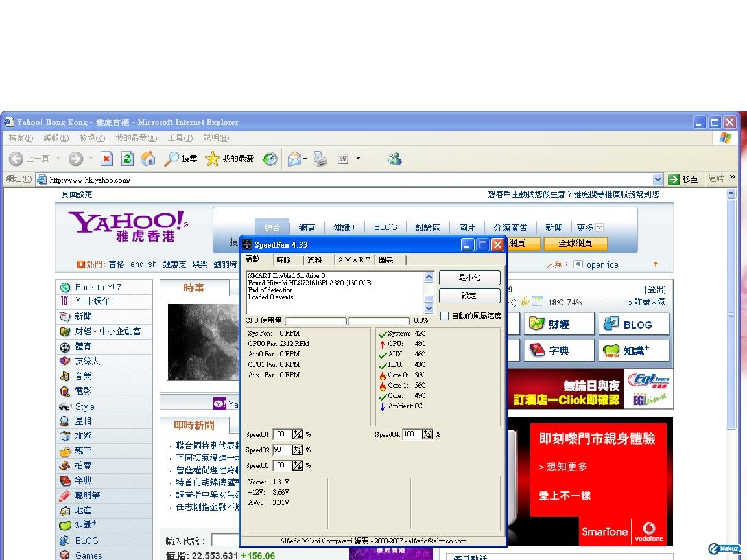Viewport: 747px width, 560px height.
Task: Click the 登出 link
Action: (x=655, y=290)
